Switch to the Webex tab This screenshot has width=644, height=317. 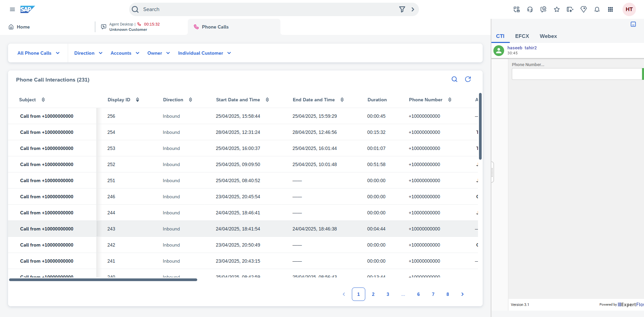tap(548, 36)
